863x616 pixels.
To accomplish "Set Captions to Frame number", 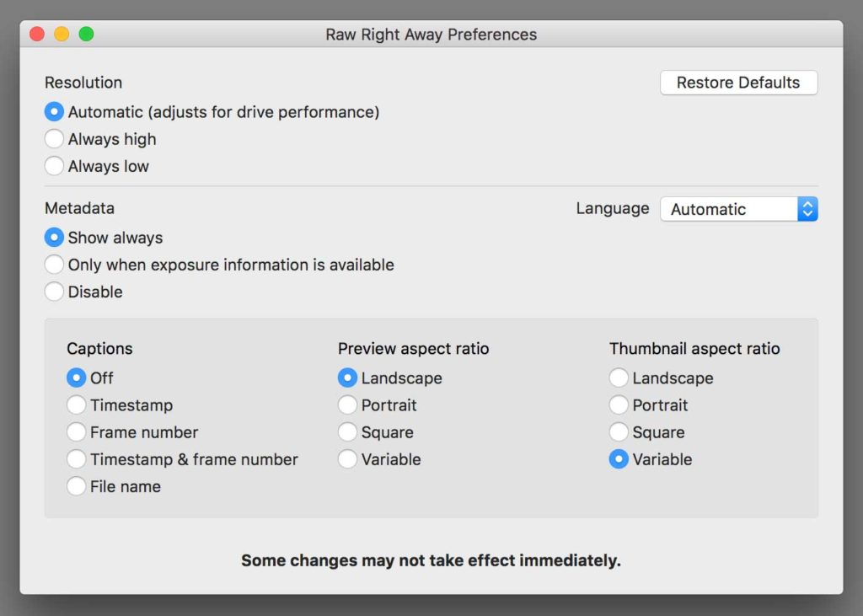I will (77, 432).
